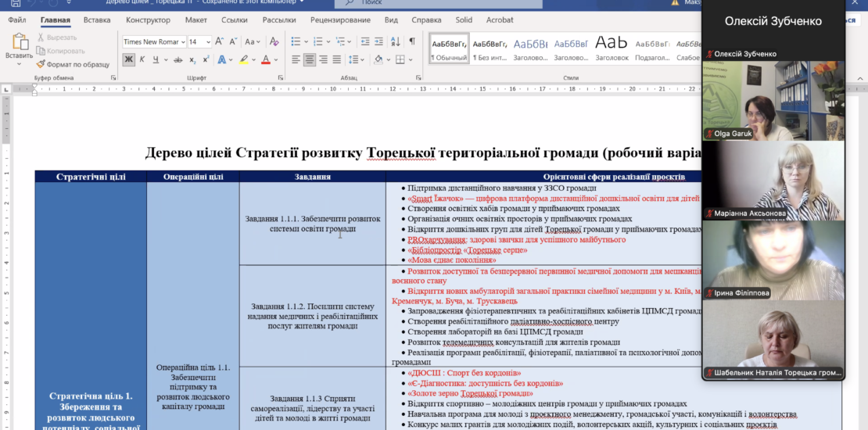This screenshot has width=868, height=430.
Task: Switch to the Вид tab
Action: point(391,20)
